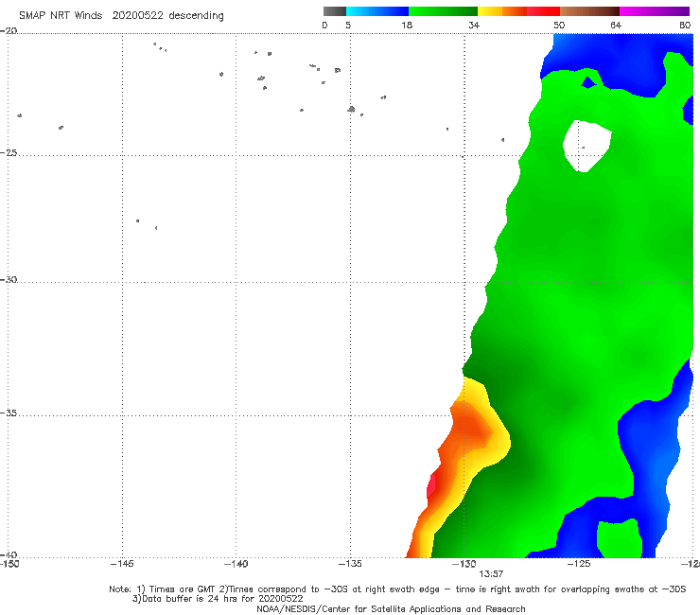
Task: Select the brown color bar segment
Action: click(589, 11)
